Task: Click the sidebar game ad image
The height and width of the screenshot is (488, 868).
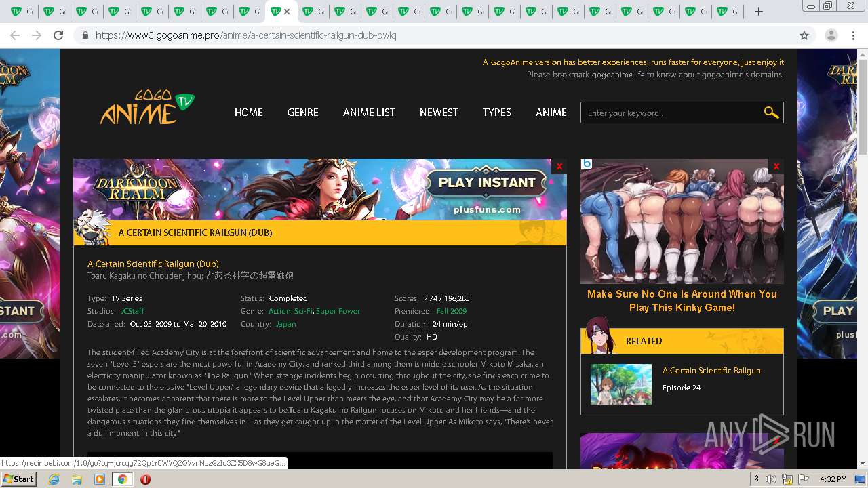Action: point(682,221)
